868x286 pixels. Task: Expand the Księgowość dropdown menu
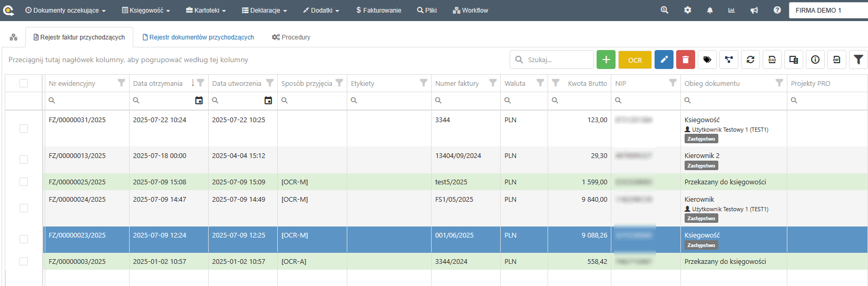pos(146,11)
